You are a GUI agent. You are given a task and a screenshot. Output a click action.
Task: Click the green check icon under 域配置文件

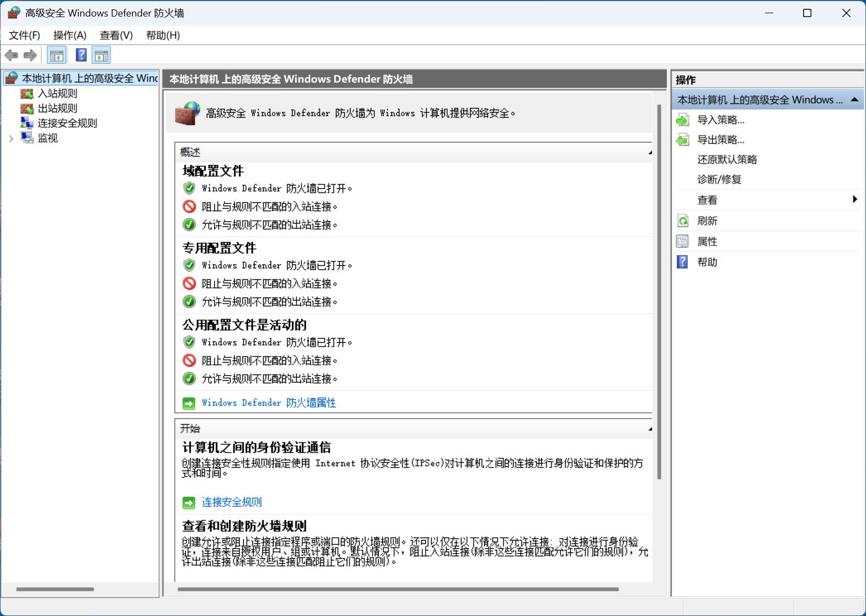pyautogui.click(x=189, y=225)
